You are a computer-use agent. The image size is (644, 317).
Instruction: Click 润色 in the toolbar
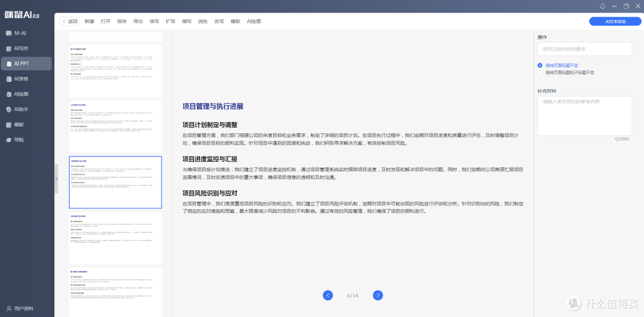(x=203, y=21)
